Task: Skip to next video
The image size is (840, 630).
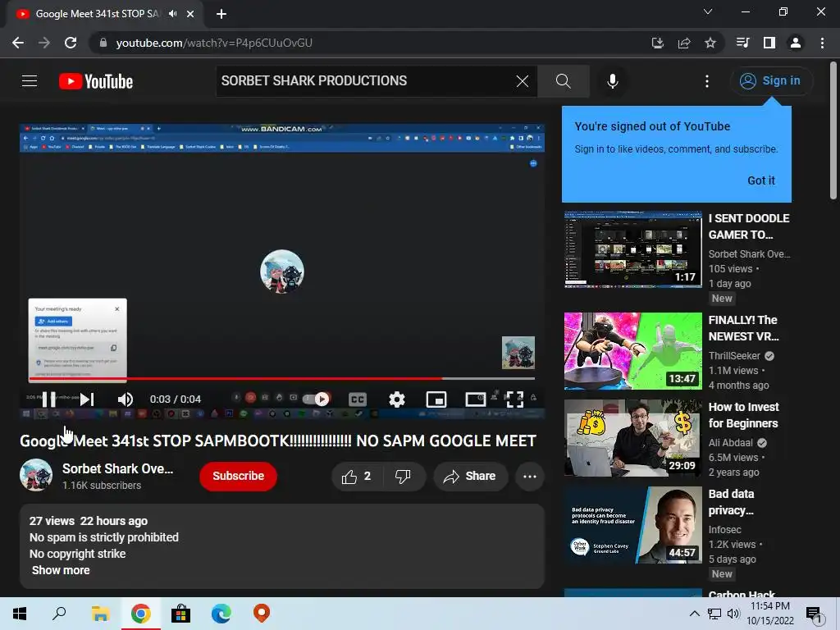Action: tap(87, 399)
